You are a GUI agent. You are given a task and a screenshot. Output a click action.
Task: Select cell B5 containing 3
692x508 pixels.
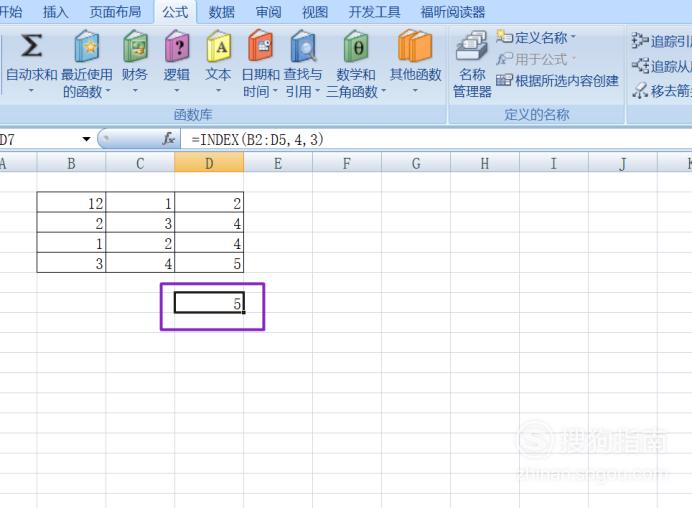pos(71,263)
